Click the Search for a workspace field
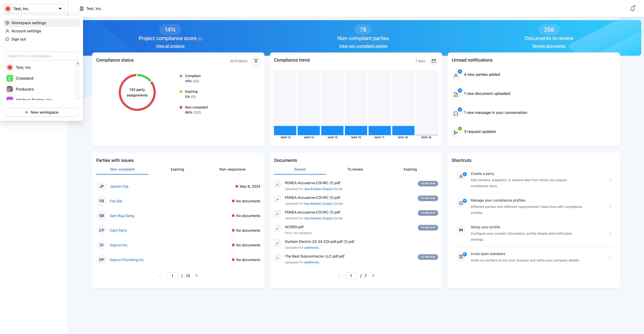644x334 pixels. click(41, 56)
